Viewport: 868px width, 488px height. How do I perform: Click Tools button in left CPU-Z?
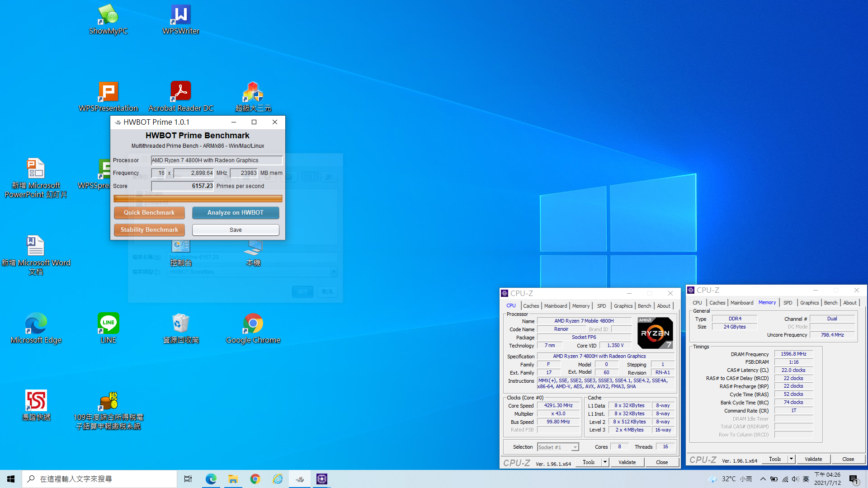tap(589, 462)
